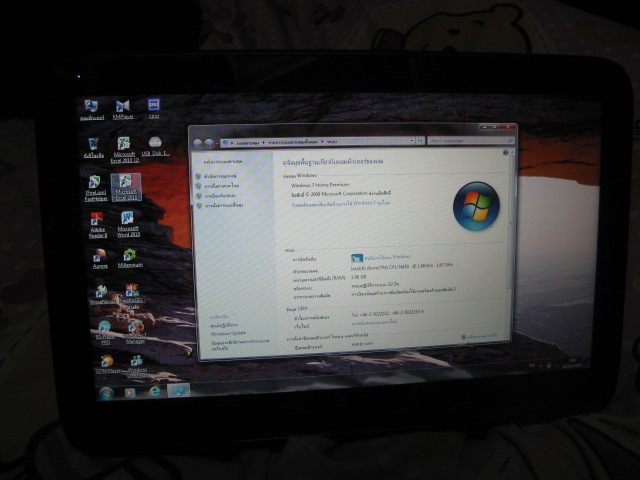640x480 pixels.
Task: Click the Back navigation button
Action: tap(197, 142)
